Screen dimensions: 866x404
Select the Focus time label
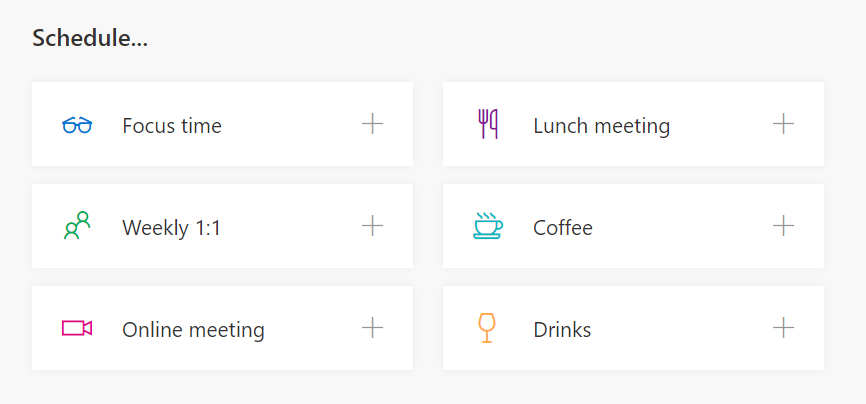pyautogui.click(x=172, y=126)
